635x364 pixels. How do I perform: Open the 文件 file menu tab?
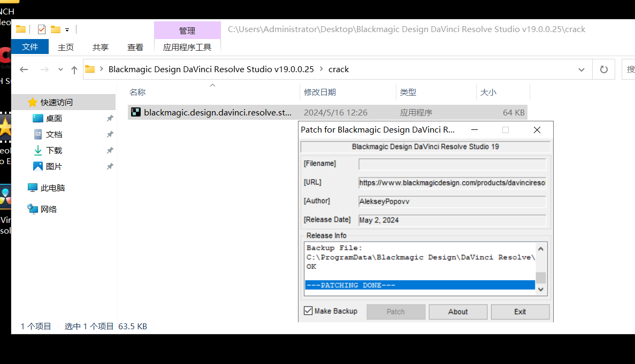click(x=30, y=47)
